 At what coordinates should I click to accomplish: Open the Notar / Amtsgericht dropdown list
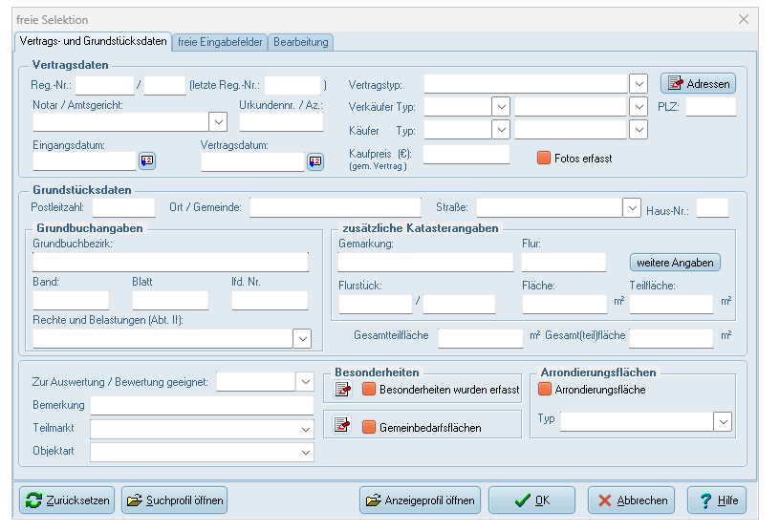click(218, 121)
